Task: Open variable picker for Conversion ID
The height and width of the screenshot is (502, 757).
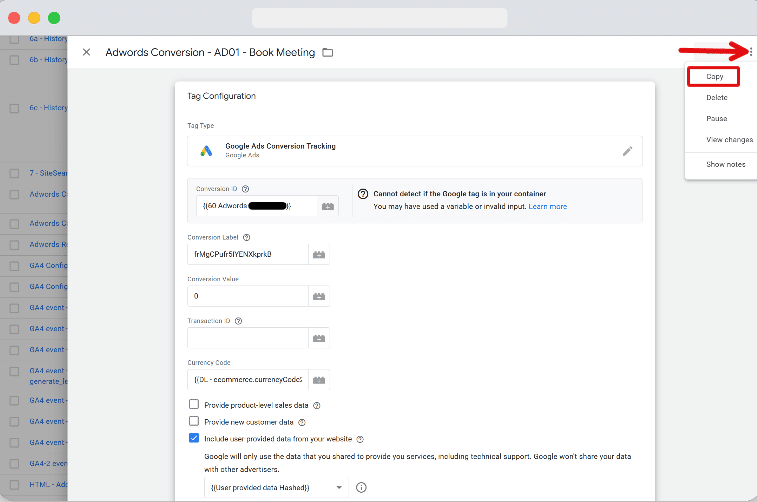Action: click(x=328, y=206)
